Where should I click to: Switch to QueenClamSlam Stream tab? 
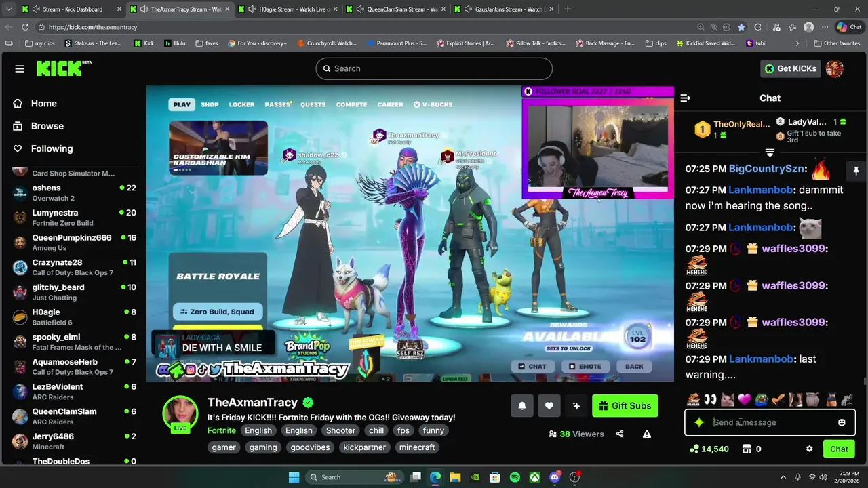click(x=397, y=9)
